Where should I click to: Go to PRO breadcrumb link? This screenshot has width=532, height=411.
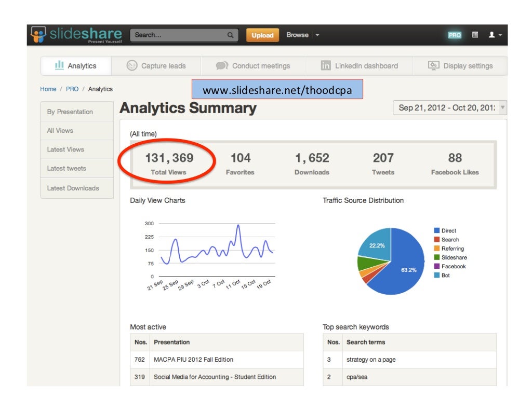point(72,89)
